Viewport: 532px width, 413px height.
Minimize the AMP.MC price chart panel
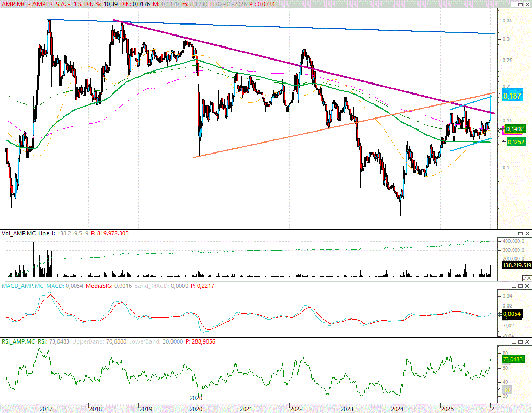click(x=515, y=4)
